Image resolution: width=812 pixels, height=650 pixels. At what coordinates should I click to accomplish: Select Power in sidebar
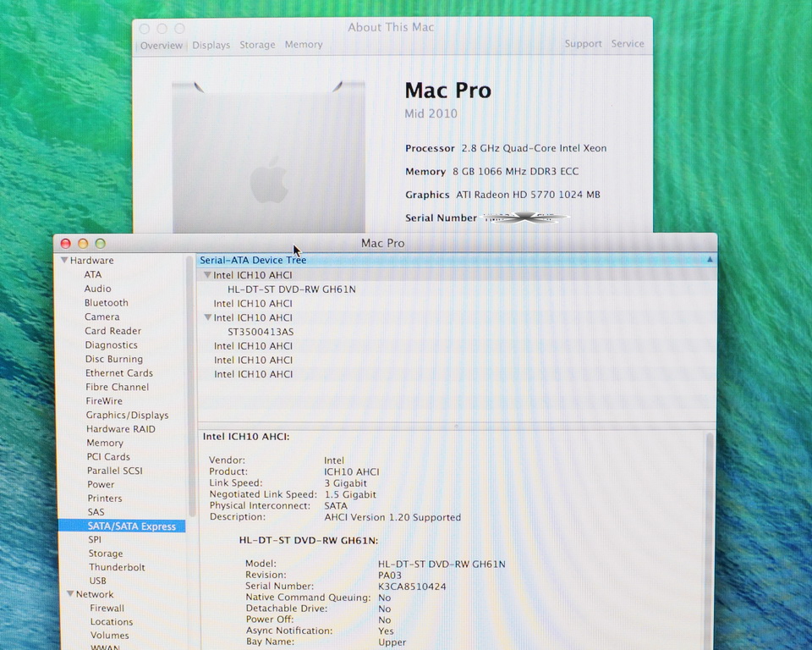pyautogui.click(x=101, y=485)
